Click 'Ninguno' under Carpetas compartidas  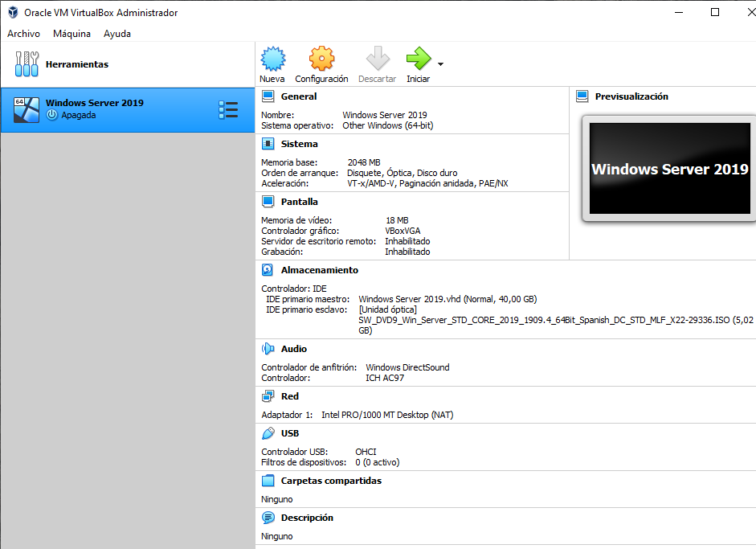(276, 499)
